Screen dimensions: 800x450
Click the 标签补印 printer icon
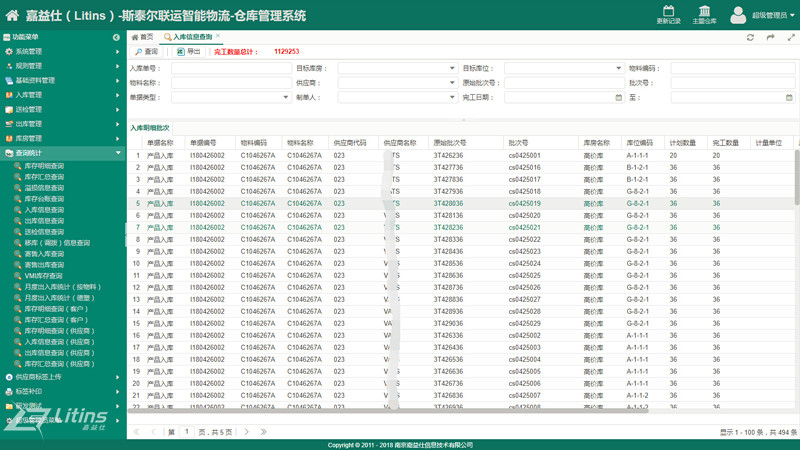tap(9, 392)
